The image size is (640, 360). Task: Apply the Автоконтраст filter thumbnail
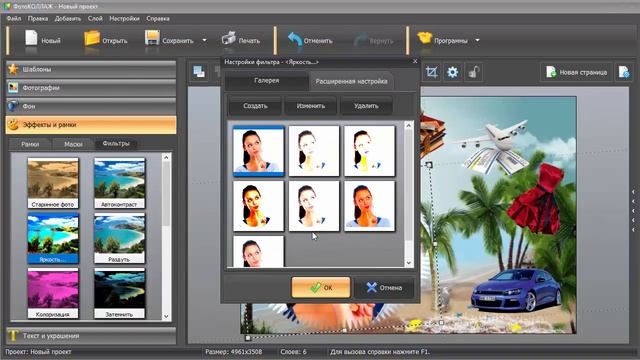pos(120,183)
